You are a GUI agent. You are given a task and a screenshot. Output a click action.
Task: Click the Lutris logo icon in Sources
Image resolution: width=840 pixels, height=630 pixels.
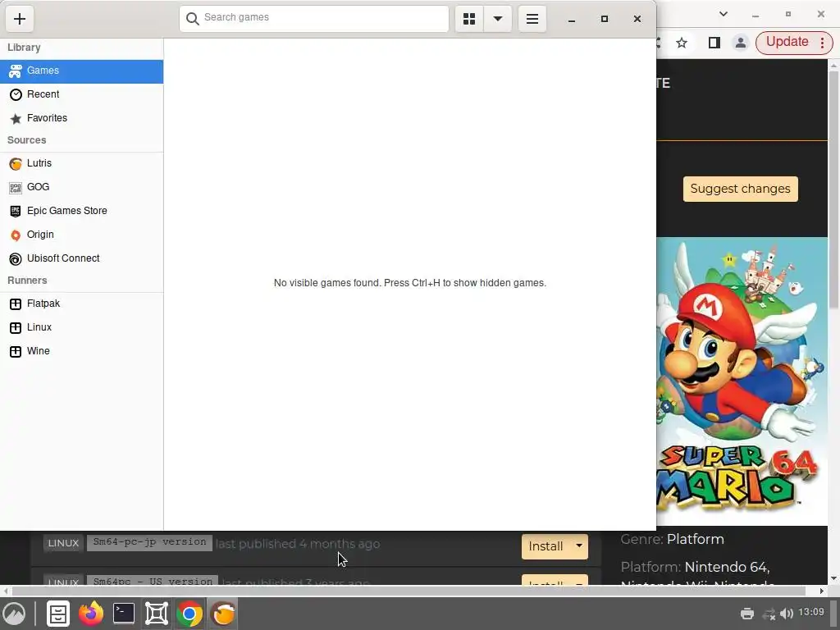tap(16, 163)
